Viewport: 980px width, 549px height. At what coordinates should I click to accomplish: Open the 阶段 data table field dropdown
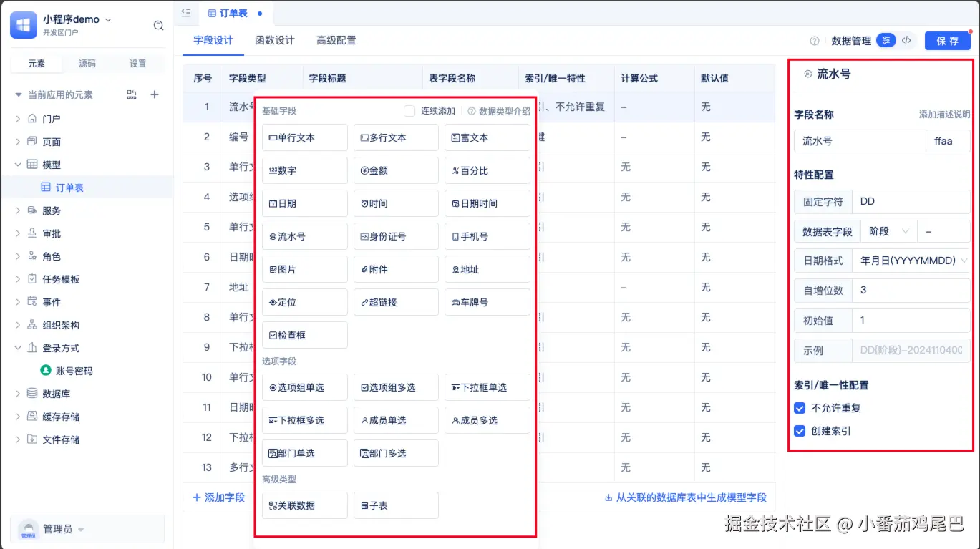pos(889,231)
